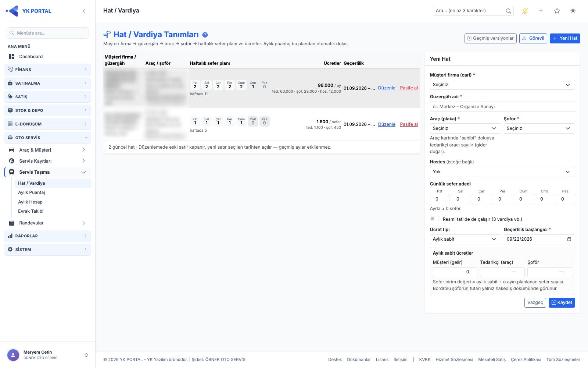
Task: Click the Geçmiş versiyonlar button
Action: [491, 38]
